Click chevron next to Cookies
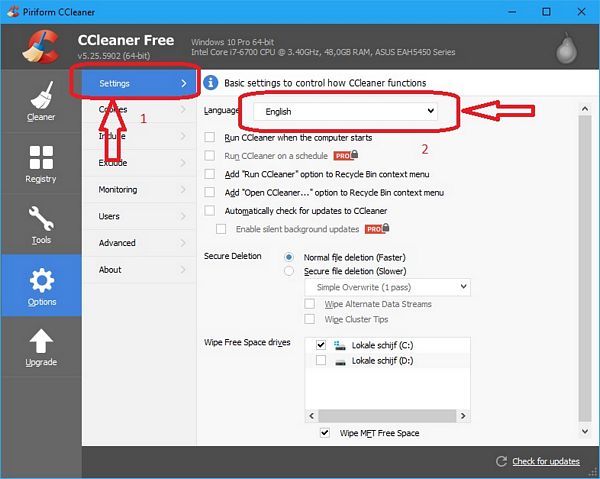This screenshot has width=600, height=479. tap(183, 109)
